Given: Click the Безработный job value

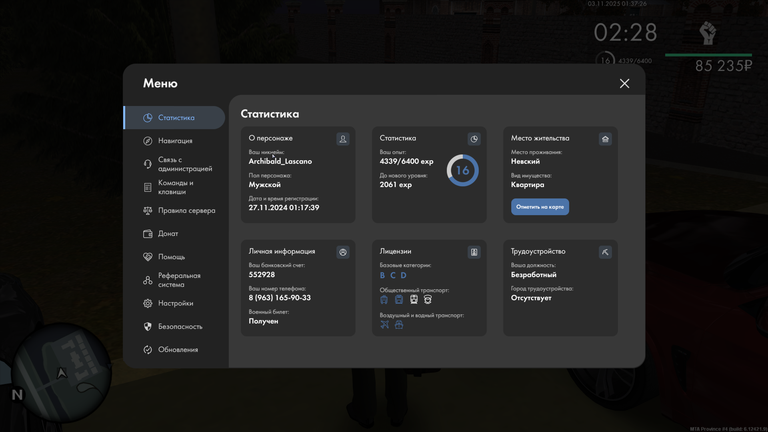Looking at the screenshot, I should tap(534, 275).
